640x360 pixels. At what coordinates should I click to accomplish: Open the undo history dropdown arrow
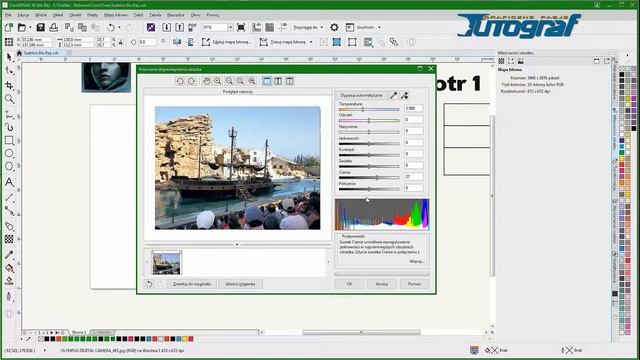click(x=119, y=27)
